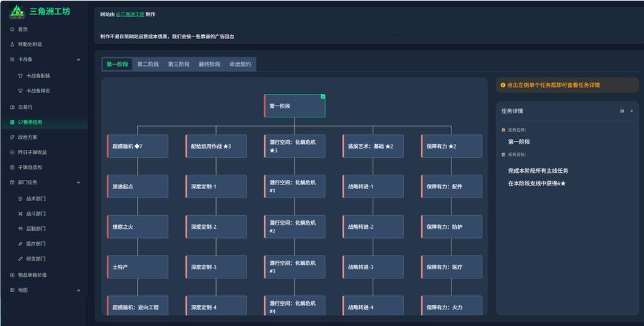Viewport: 644px width, 326px height.
Task: Close the 任务详情 panel
Action: coord(632,111)
